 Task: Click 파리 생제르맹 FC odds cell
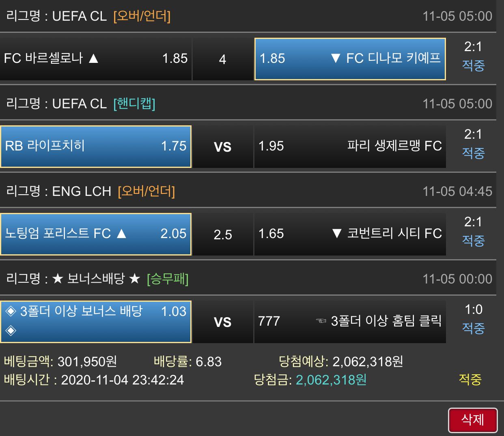coord(350,146)
